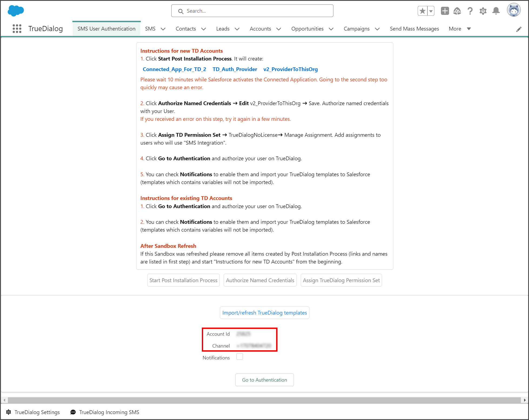Expand the Campaigns tab chevron
The height and width of the screenshot is (420, 529).
tap(377, 29)
